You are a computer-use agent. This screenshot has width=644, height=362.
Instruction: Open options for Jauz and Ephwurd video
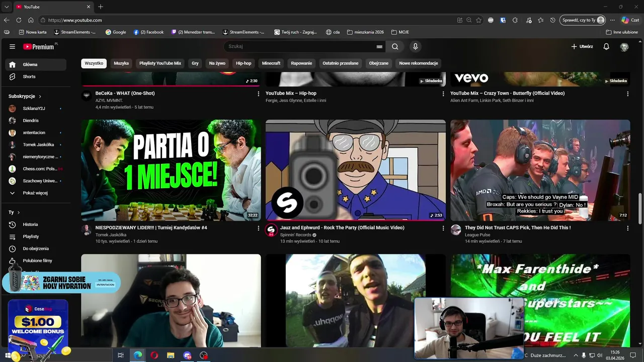443,228
